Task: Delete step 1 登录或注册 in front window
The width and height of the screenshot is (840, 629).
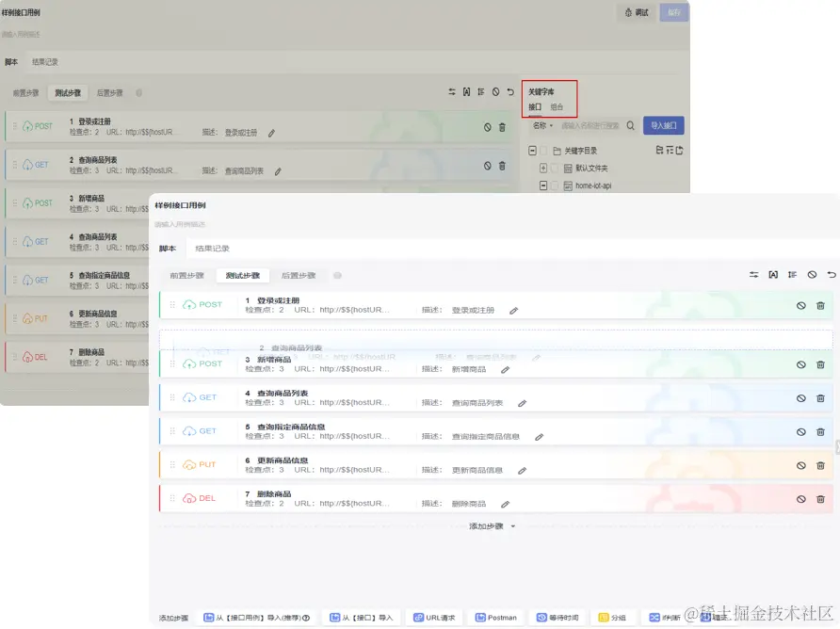Action: [x=820, y=305]
